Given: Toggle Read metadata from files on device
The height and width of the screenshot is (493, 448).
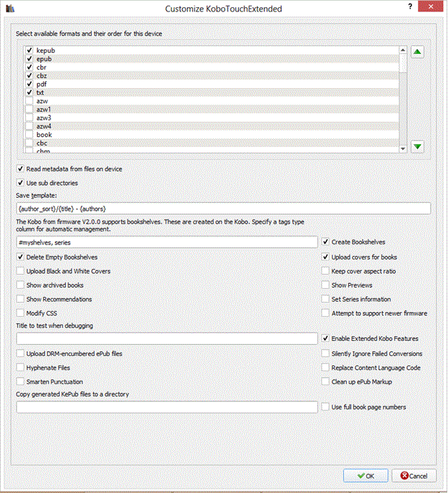Looking at the screenshot, I should (x=21, y=169).
